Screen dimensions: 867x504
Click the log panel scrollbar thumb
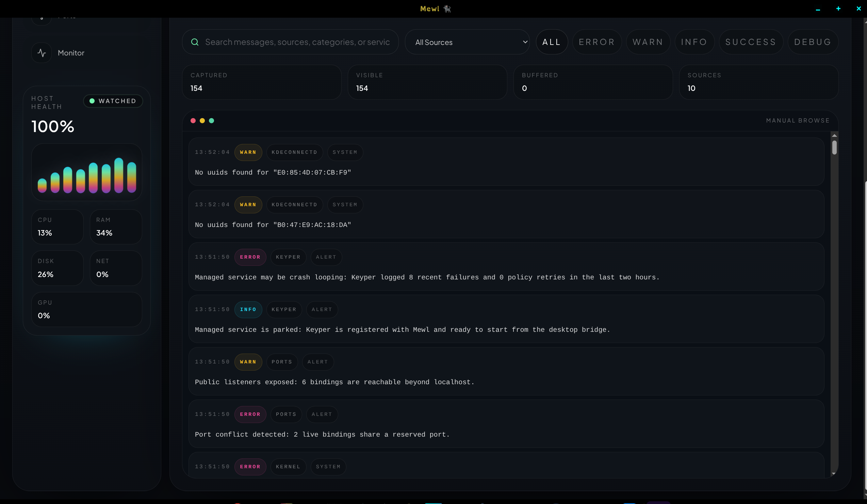(834, 148)
